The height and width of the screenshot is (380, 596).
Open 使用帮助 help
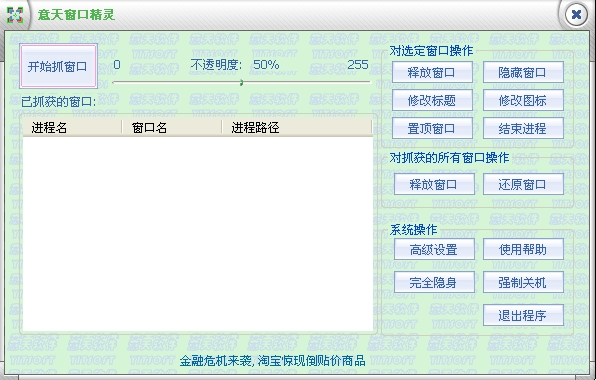click(523, 249)
